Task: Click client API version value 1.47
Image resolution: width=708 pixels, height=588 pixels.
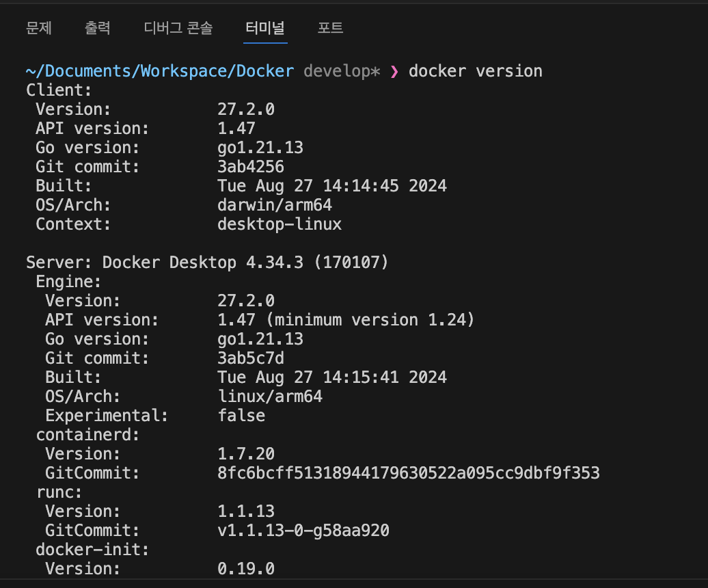Action: click(x=236, y=129)
